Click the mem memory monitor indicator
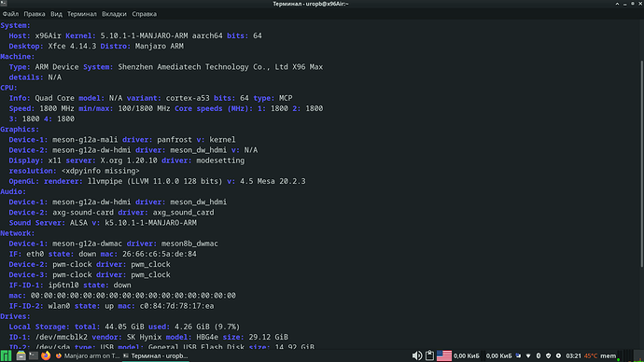Image resolution: width=644 pixels, height=362 pixels. click(608, 355)
